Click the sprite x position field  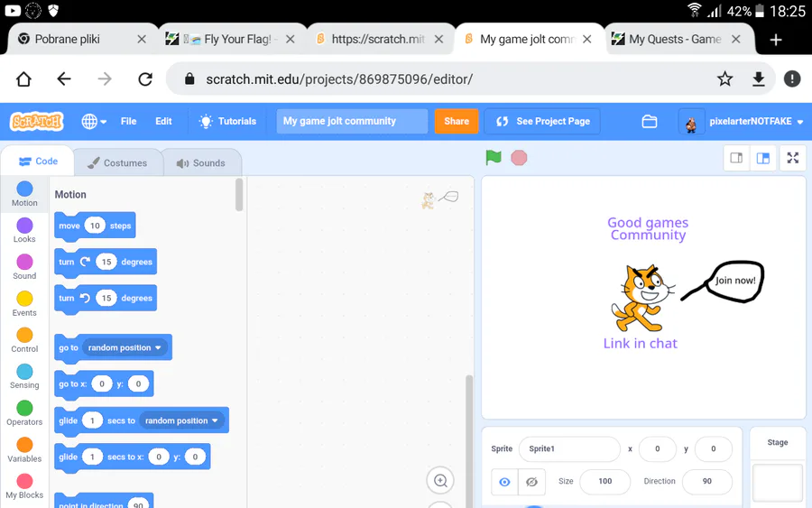tap(657, 449)
